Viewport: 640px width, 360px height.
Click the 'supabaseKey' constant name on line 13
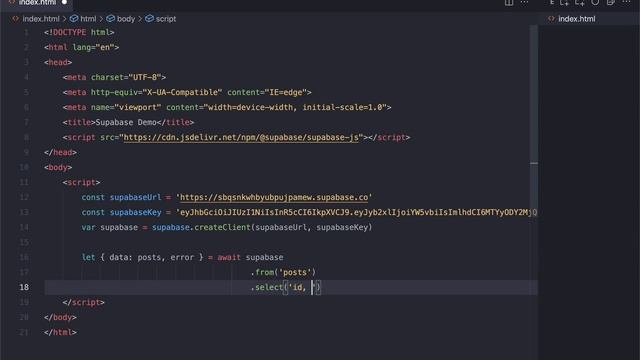[136, 213]
